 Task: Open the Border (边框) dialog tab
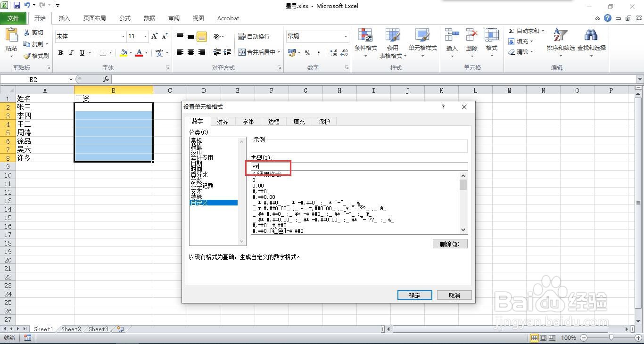click(x=273, y=122)
